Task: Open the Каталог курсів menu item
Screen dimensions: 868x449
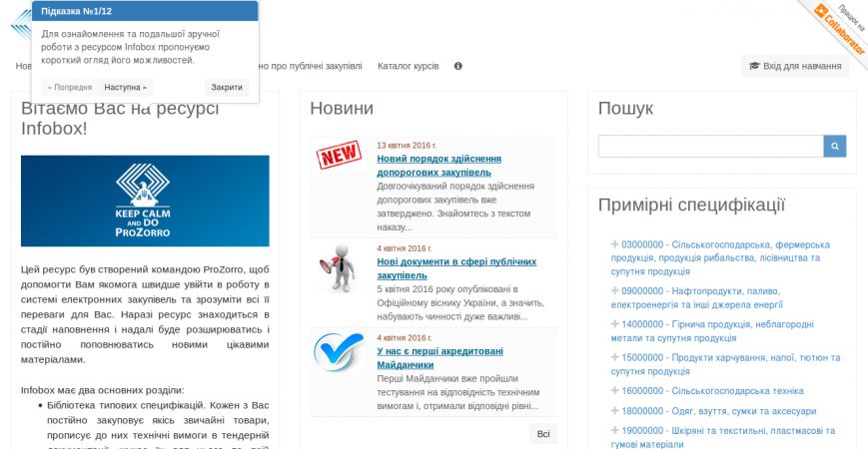Action: pos(408,66)
